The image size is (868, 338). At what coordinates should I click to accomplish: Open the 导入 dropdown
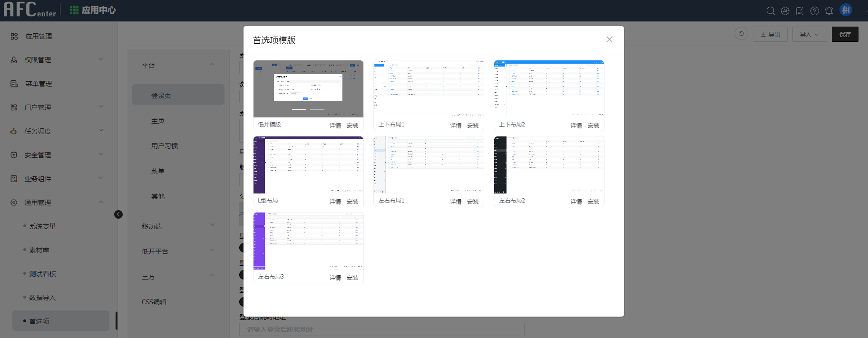pos(809,34)
